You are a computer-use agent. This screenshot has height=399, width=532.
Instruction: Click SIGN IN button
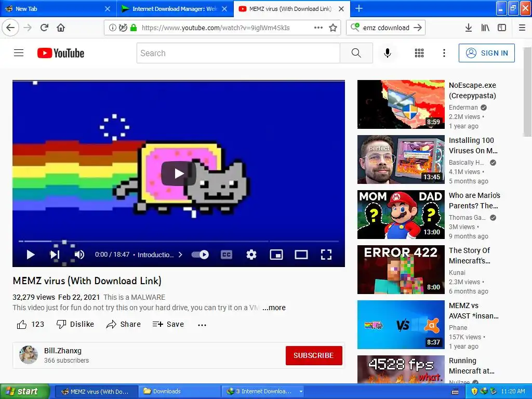click(x=486, y=53)
